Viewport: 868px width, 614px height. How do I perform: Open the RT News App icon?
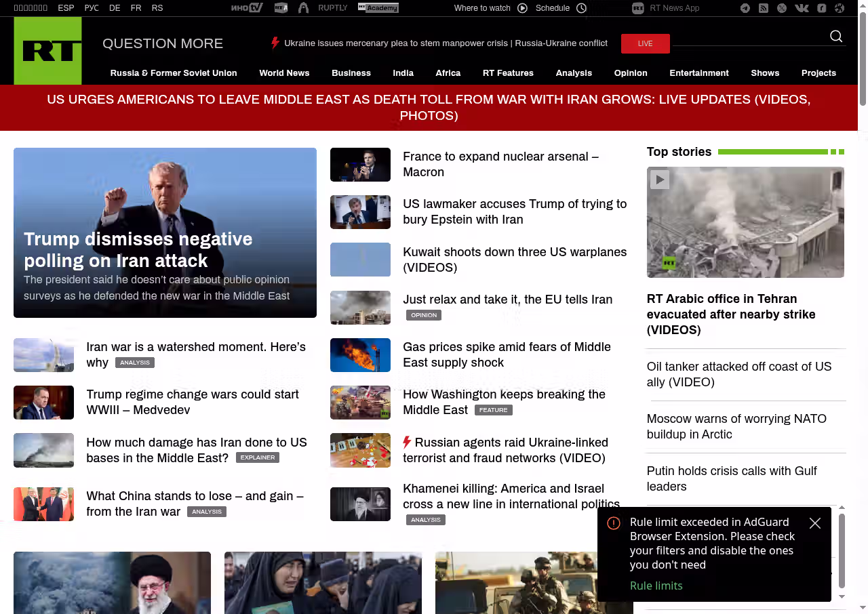pyautogui.click(x=637, y=8)
